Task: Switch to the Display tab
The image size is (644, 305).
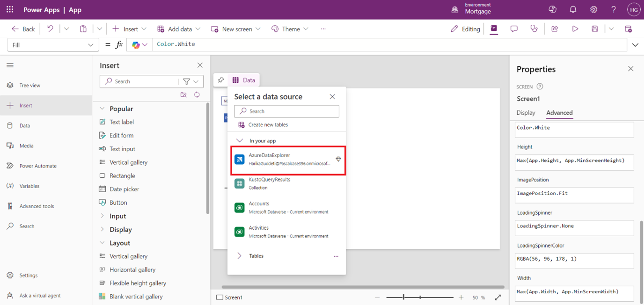Action: click(x=526, y=113)
